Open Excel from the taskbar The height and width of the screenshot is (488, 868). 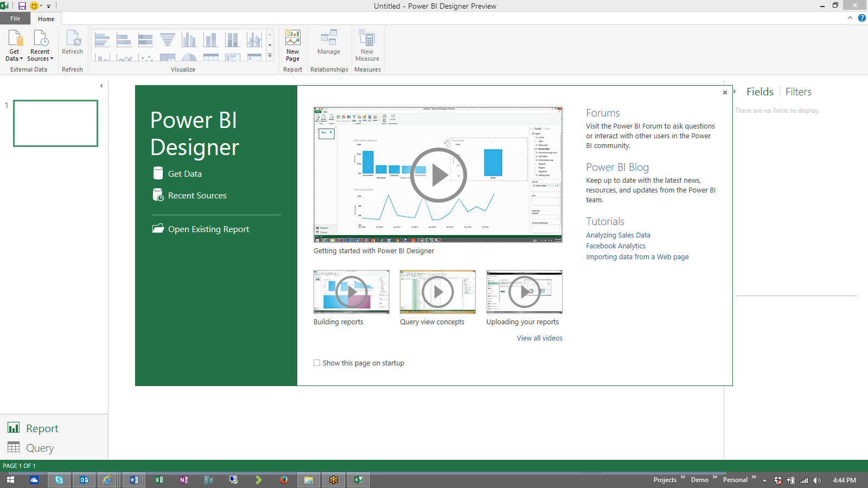(159, 480)
